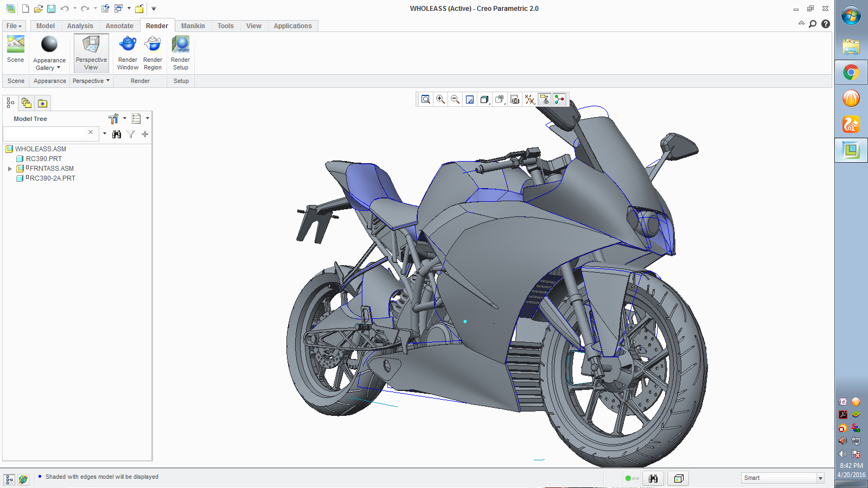The width and height of the screenshot is (868, 488).
Task: Switch to the Manikin ribbon tab
Action: click(x=193, y=26)
